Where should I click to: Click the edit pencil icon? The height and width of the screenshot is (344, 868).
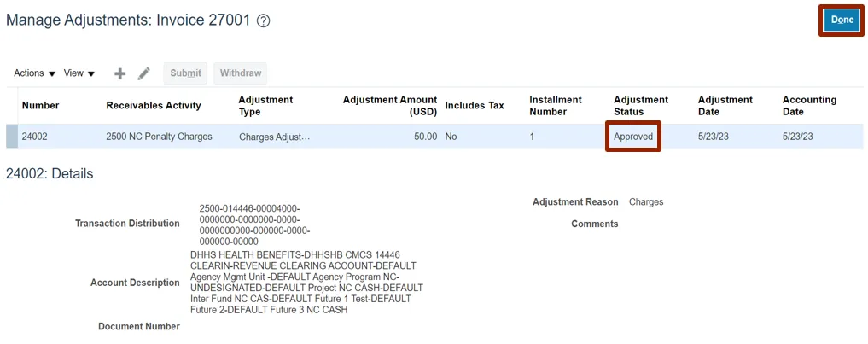[143, 73]
